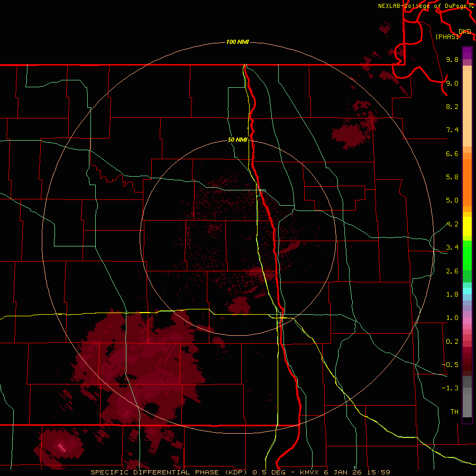Click the 6.6 scale value
The height and width of the screenshot is (476, 476).
452,153
